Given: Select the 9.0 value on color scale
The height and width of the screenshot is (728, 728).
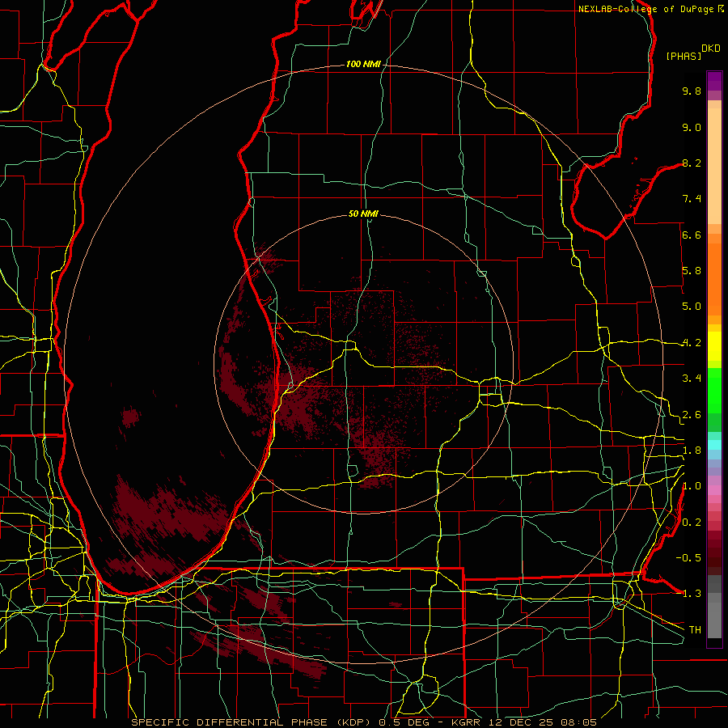Looking at the screenshot, I should click(x=692, y=127).
